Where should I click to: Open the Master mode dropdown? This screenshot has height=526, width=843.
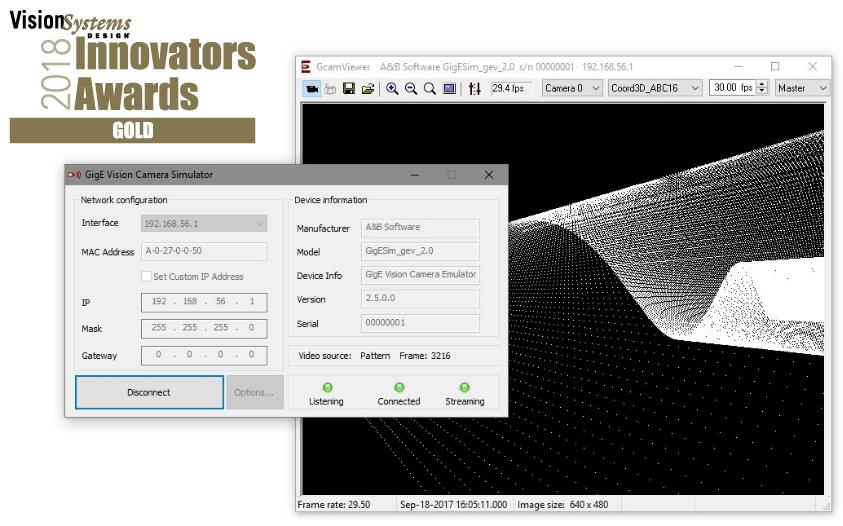click(802, 88)
